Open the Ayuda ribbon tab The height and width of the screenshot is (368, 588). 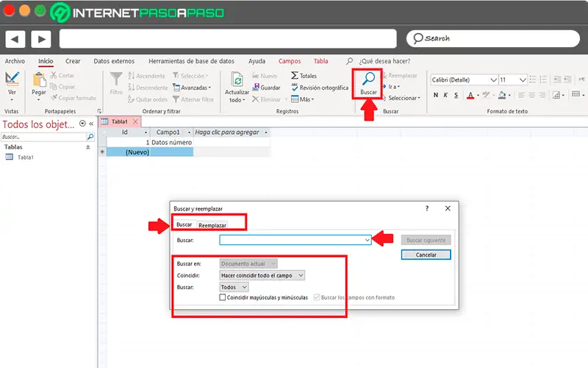coord(257,61)
